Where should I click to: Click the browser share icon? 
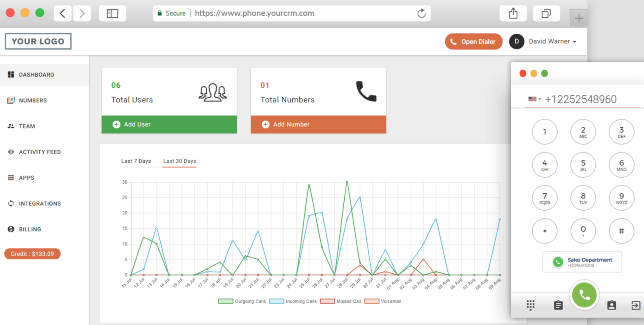513,13
